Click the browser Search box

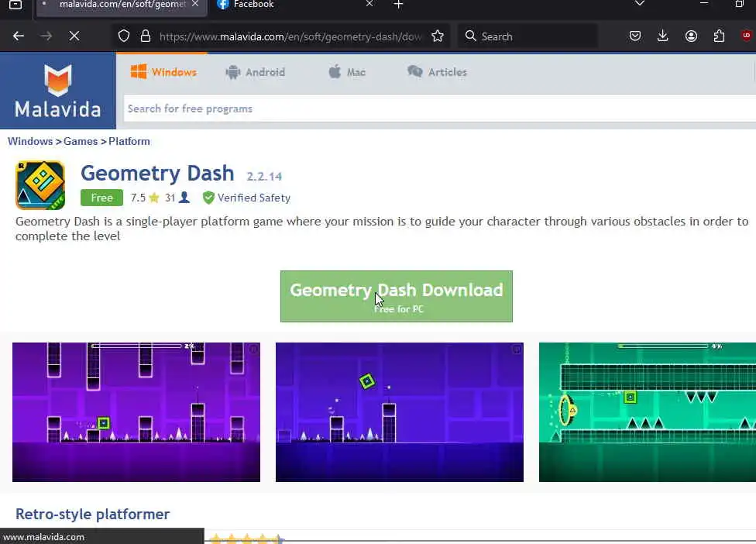[x=527, y=36]
